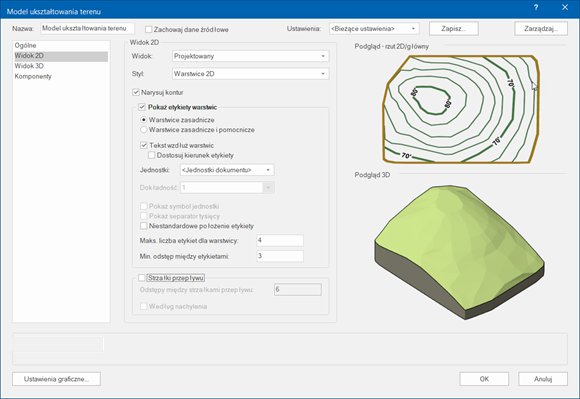The height and width of the screenshot is (399, 580).
Task: Click the Zapisz... button
Action: click(x=454, y=28)
